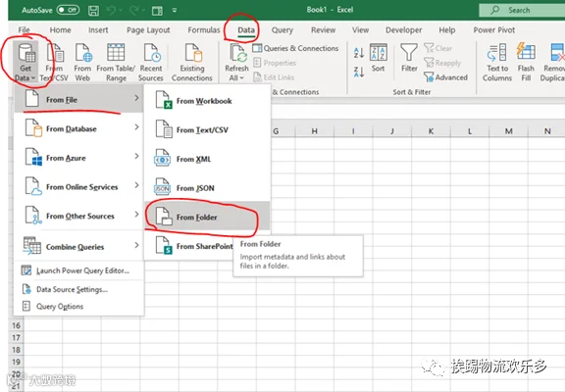The height and width of the screenshot is (392, 565).
Task: Click Sort Z to A icon
Action: tap(359, 72)
